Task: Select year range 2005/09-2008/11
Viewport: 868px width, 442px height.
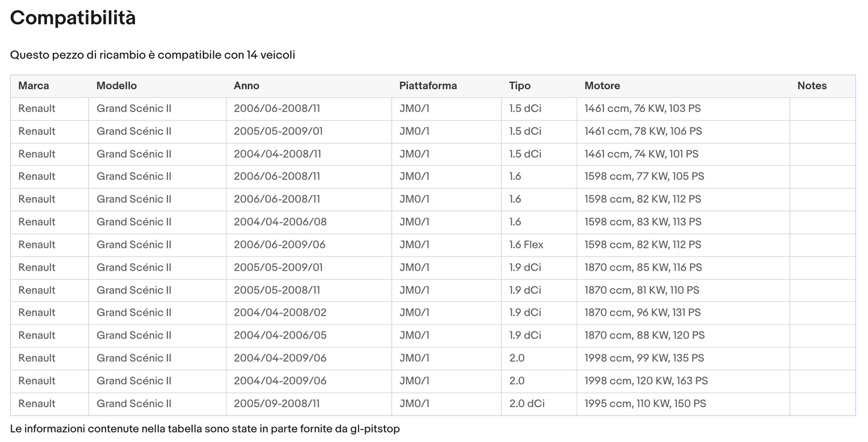Action: point(276,404)
